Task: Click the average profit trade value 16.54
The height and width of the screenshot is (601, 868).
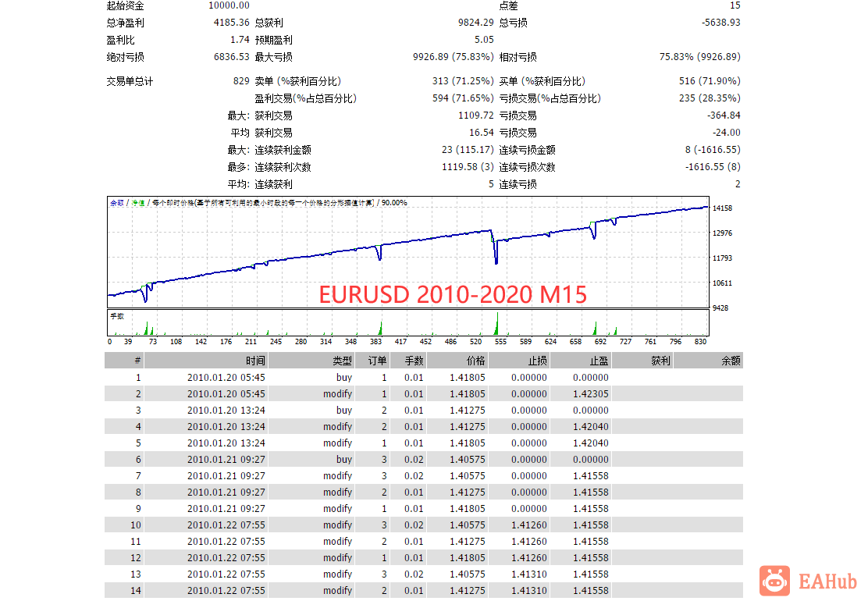Action: 481,133
